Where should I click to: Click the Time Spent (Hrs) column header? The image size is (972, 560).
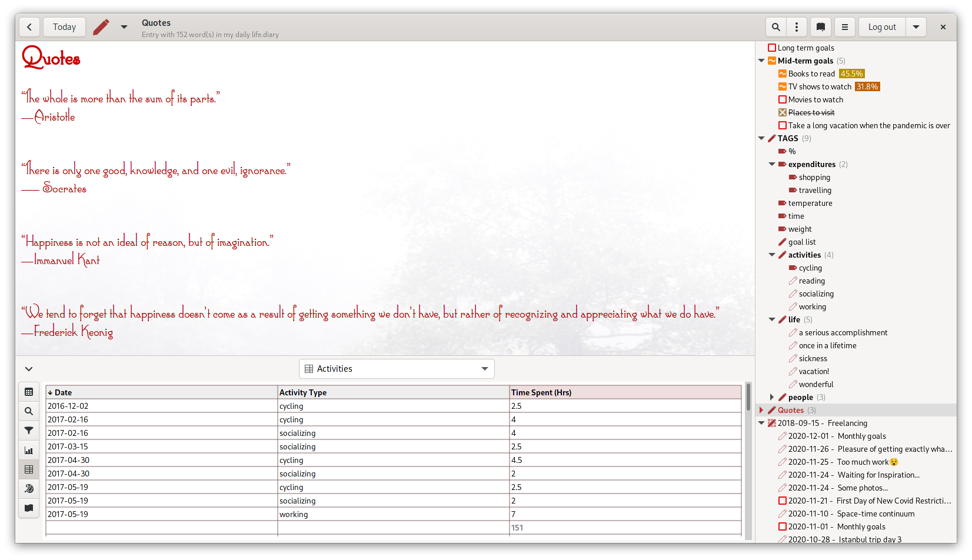[x=625, y=392]
